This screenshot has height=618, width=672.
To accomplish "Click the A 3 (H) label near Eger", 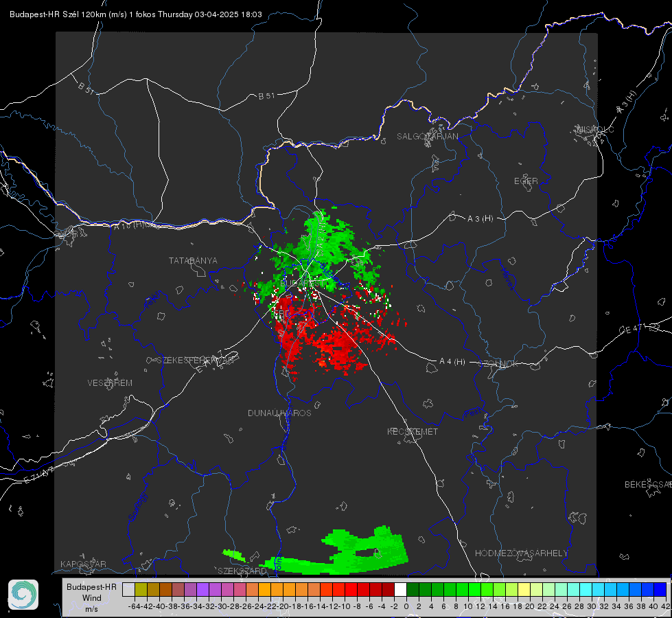I will click(x=480, y=219).
